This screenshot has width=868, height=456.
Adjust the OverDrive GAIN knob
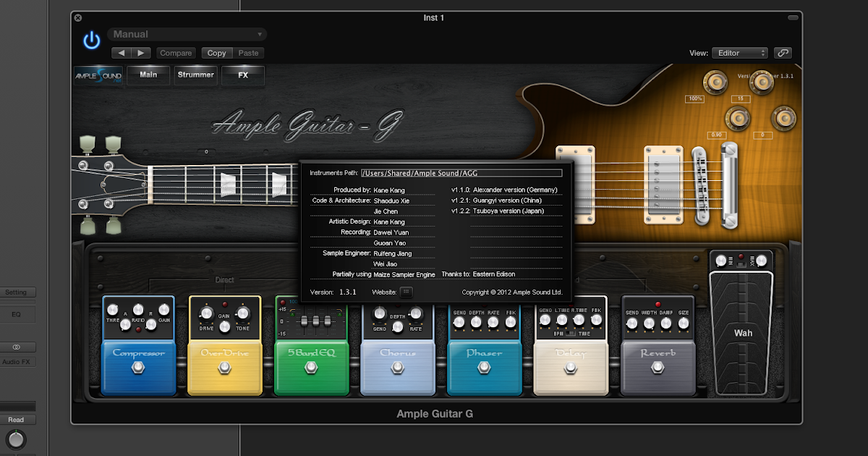coord(225,327)
